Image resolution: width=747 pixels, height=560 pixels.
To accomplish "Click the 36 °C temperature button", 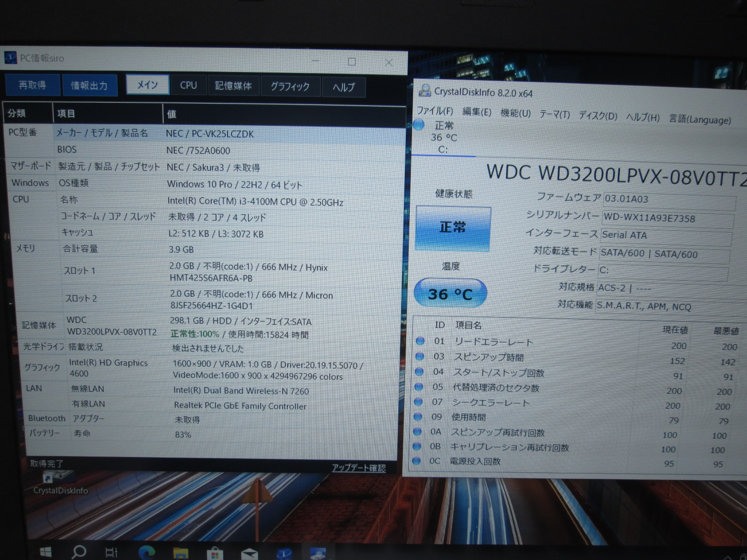I will (x=450, y=294).
